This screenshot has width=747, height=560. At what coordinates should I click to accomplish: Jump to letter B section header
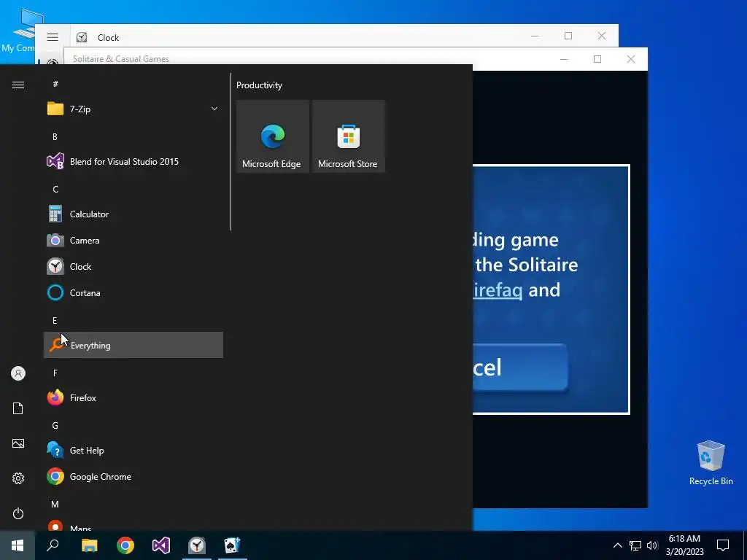pyautogui.click(x=55, y=136)
